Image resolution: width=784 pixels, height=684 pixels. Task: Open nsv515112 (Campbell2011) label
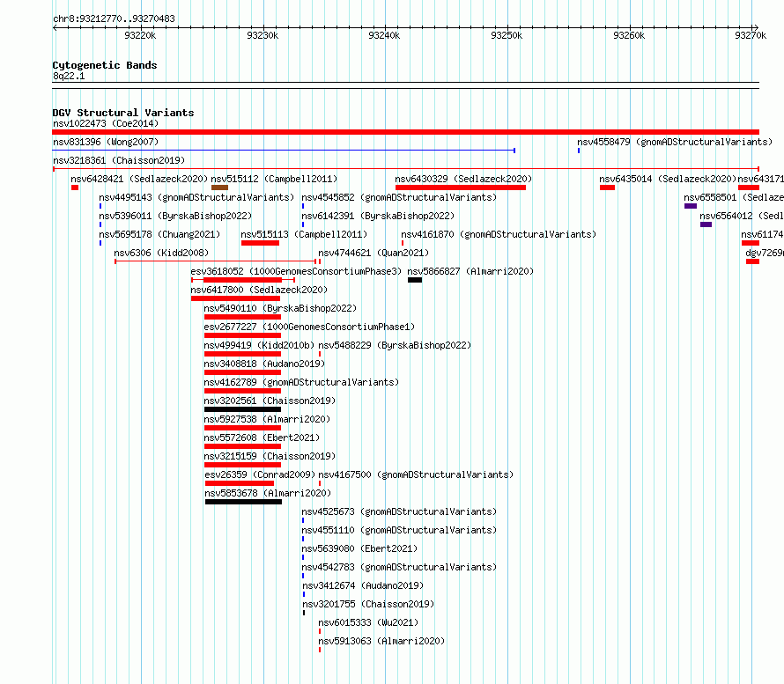274,179
